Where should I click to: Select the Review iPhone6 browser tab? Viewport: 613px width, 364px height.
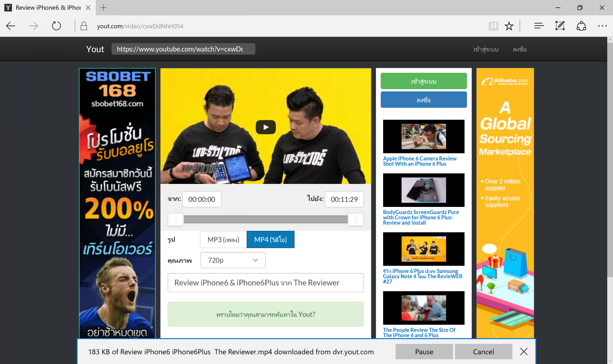click(48, 8)
